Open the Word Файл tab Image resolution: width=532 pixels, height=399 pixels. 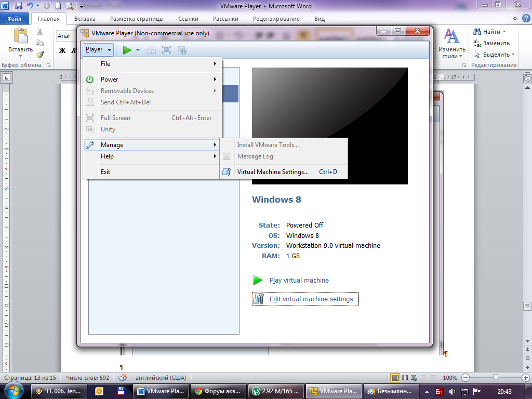14,19
